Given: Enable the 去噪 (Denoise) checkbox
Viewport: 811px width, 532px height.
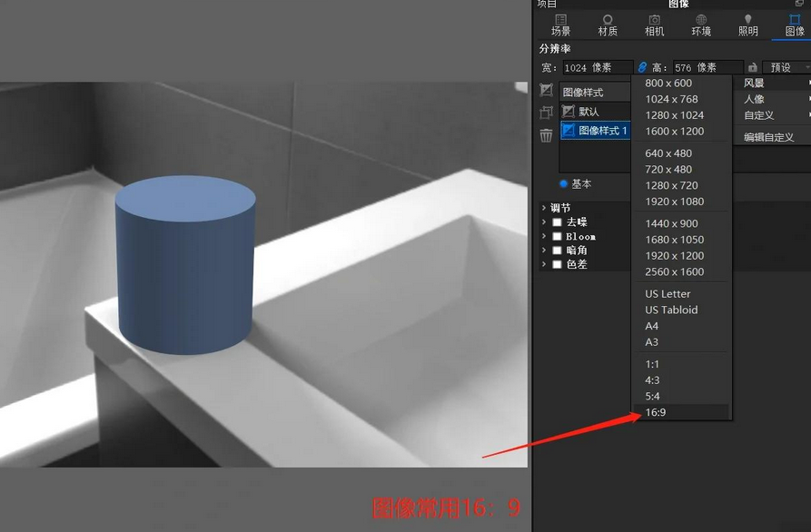Looking at the screenshot, I should [558, 222].
